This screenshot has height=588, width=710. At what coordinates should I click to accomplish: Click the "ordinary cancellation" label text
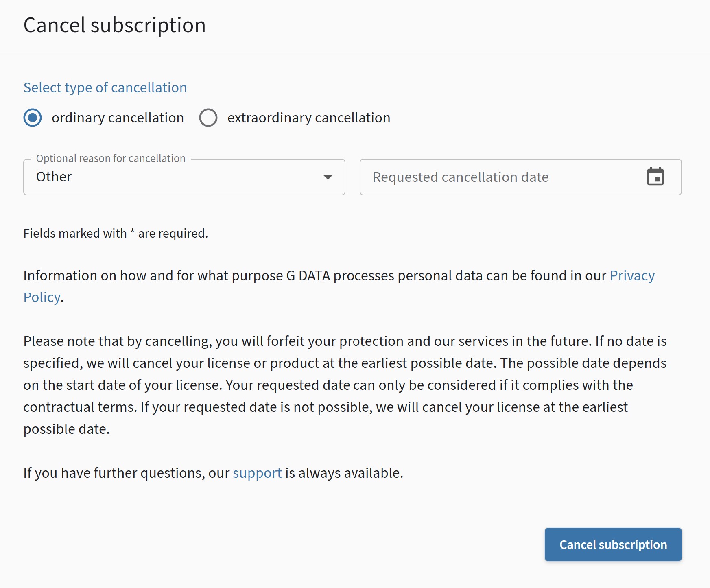point(118,118)
